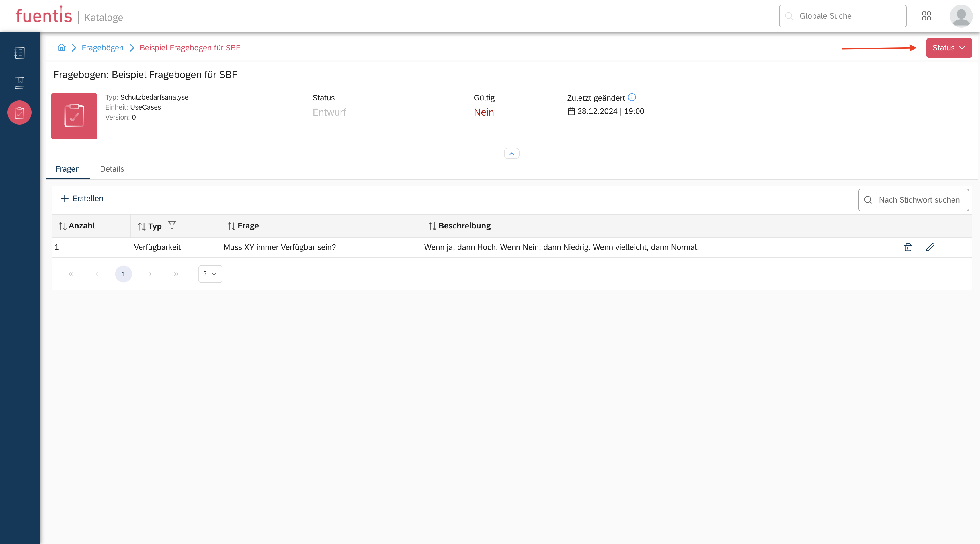The width and height of the screenshot is (980, 544).
Task: Select the clipboard questionnaire sidebar icon
Action: point(19,113)
